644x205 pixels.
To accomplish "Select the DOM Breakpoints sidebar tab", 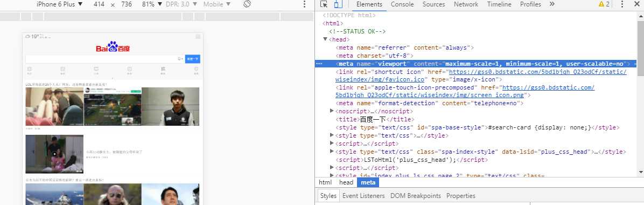I will 416,196.
